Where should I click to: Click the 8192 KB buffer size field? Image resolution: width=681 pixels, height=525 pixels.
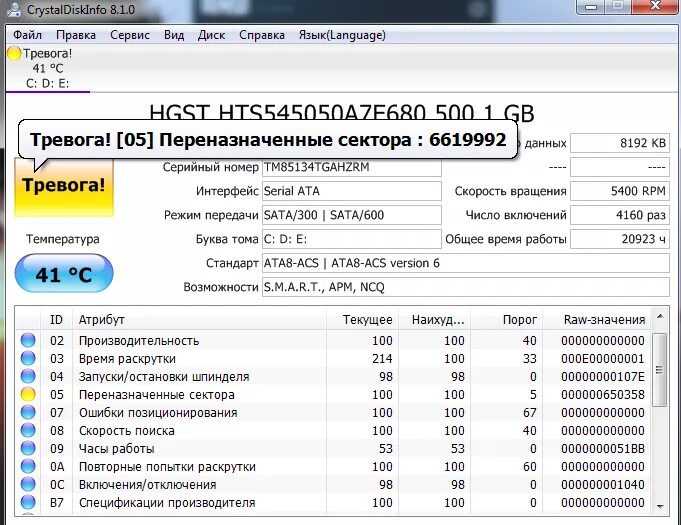point(620,143)
